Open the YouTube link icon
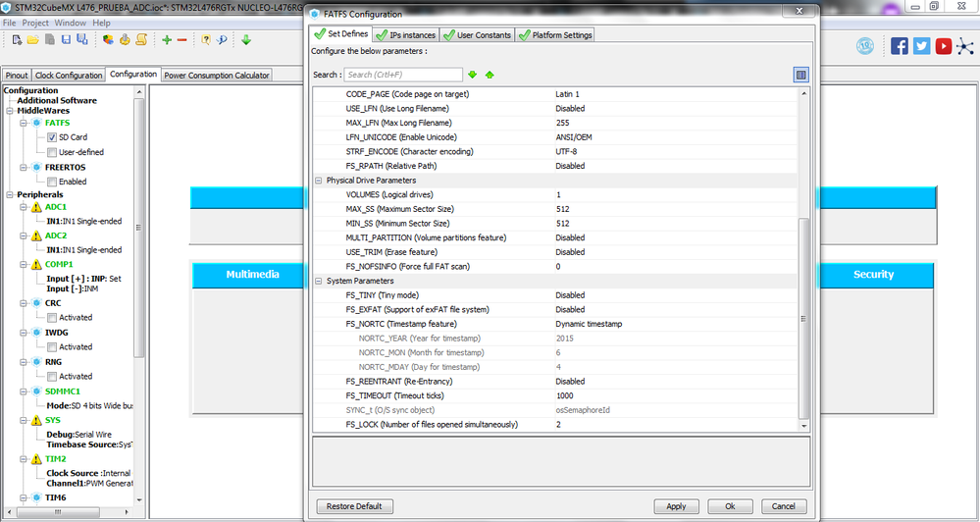 tap(943, 46)
